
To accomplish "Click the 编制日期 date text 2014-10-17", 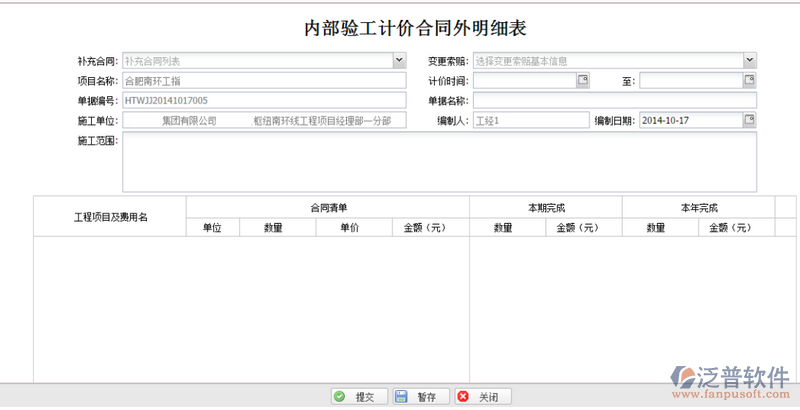I will coord(688,120).
